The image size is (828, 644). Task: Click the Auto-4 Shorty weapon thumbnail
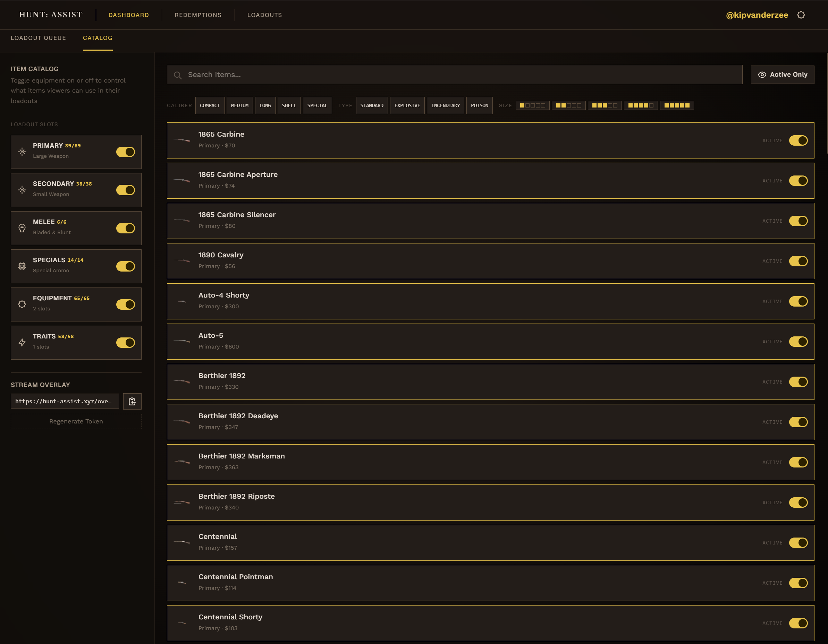[182, 301]
